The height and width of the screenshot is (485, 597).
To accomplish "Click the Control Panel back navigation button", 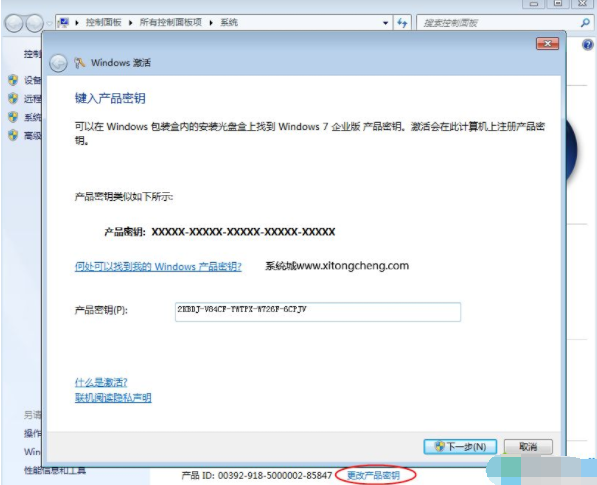I will click(14, 23).
